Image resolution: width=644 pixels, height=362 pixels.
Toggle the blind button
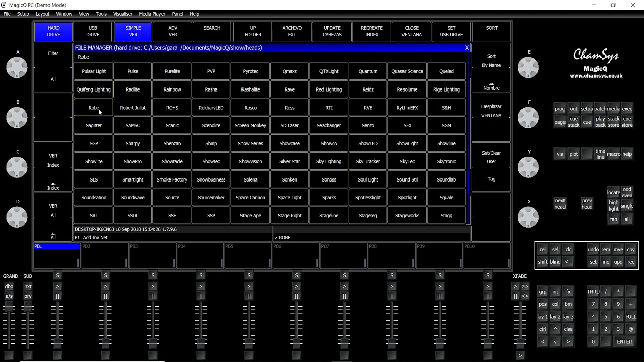pyautogui.click(x=555, y=262)
